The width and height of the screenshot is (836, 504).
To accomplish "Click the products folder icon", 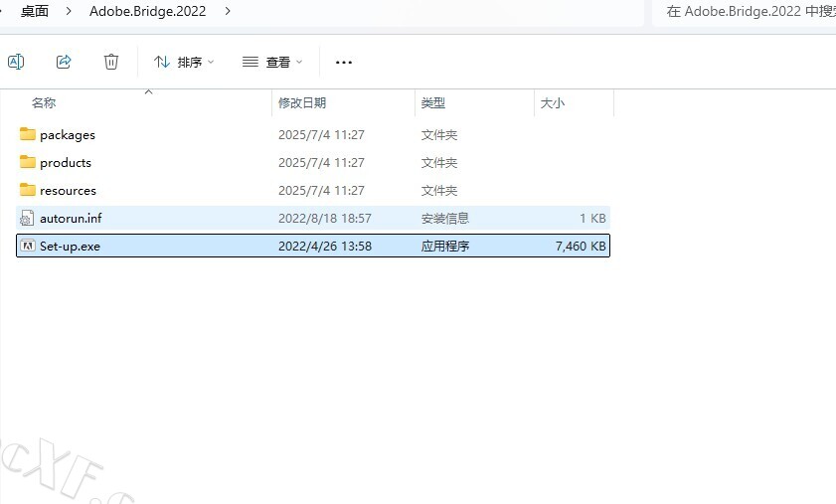I will click(28, 162).
